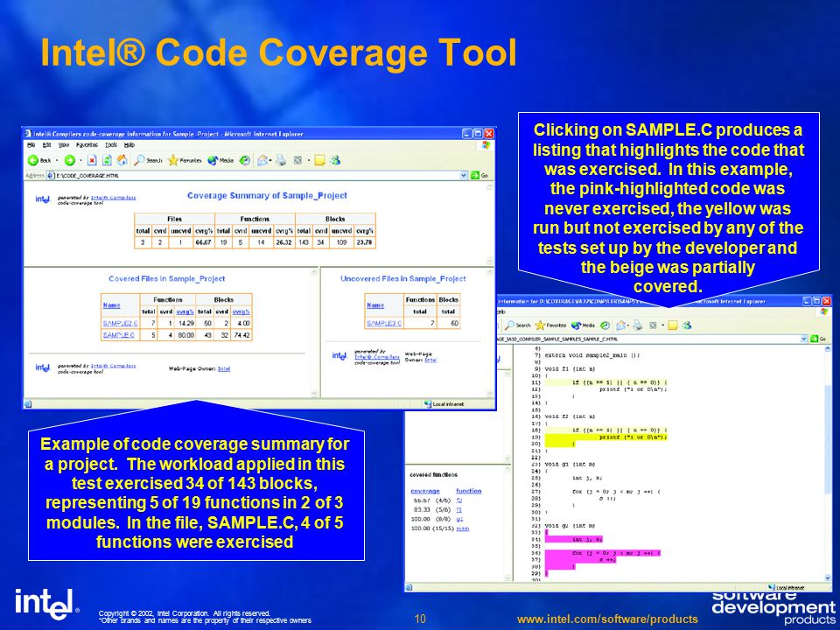Click Mail icon in Sample_Project window

click(x=262, y=160)
